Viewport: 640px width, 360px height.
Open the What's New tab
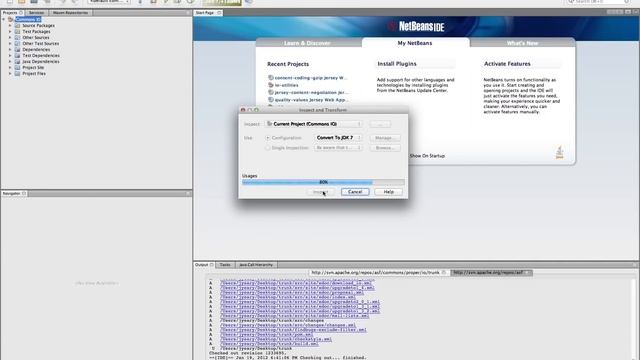[522, 43]
